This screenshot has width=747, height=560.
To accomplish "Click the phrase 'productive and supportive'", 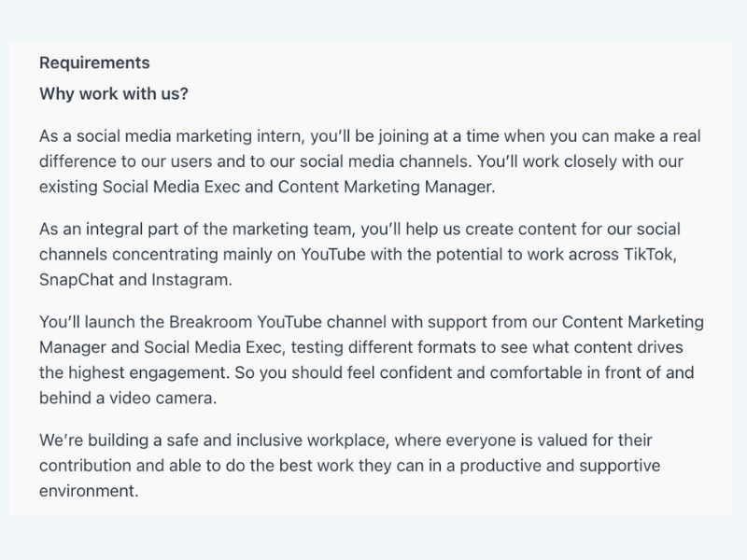I will coord(559,465).
